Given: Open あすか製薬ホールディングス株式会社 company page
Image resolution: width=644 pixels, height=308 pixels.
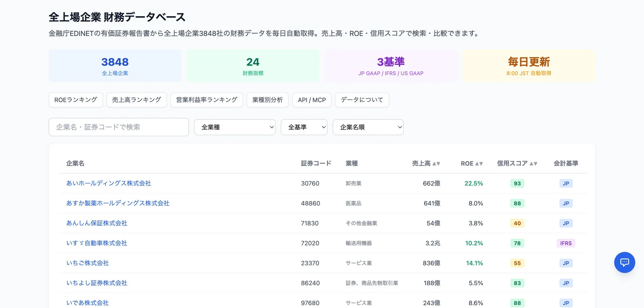Looking at the screenshot, I should tap(118, 203).
